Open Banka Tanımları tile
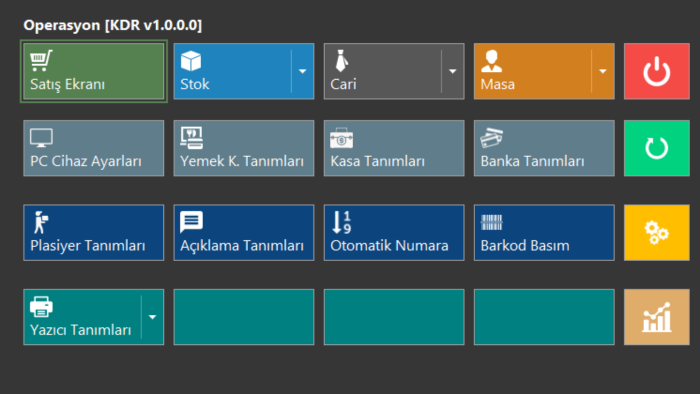 (544, 148)
